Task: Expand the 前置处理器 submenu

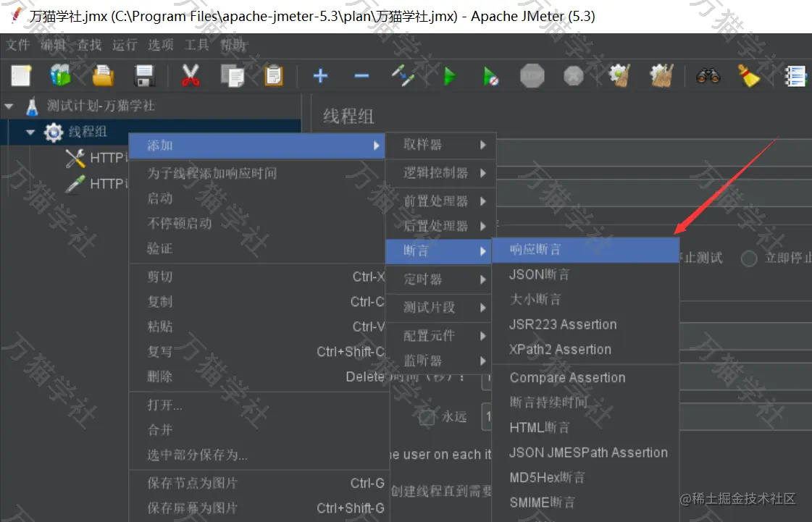Action: [440, 201]
